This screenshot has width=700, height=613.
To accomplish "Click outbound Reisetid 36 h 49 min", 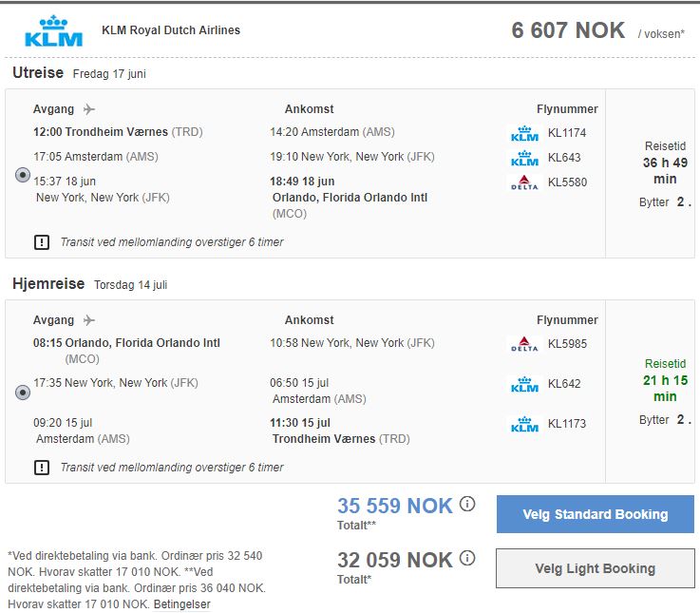I will point(665,163).
